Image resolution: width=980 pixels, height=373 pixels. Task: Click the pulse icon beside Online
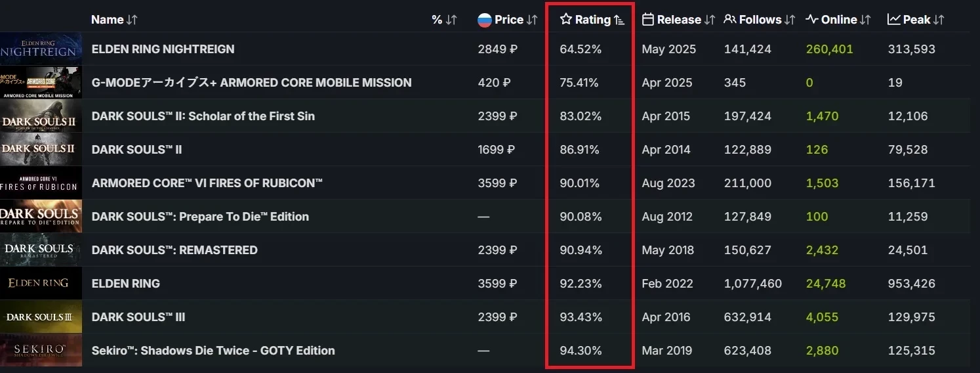(812, 20)
